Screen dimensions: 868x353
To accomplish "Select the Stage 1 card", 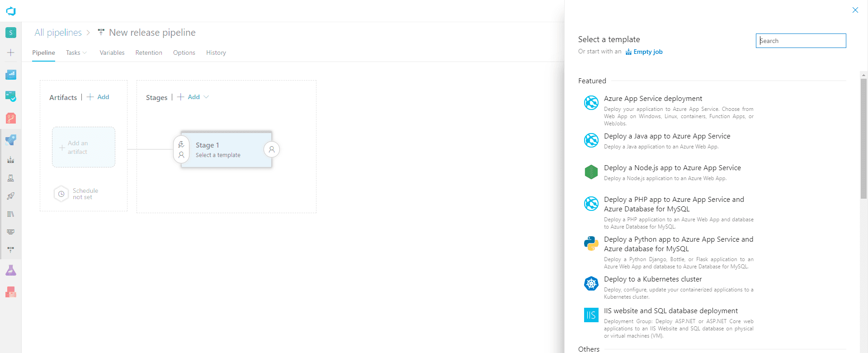I will click(226, 149).
